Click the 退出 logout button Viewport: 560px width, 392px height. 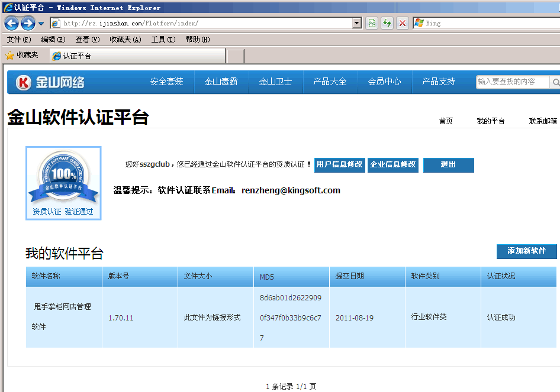(x=449, y=165)
